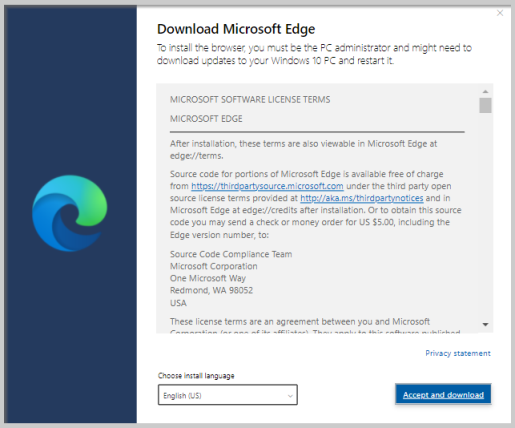Image resolution: width=515 pixels, height=428 pixels.
Task: Click the Choose install language label
Action: click(x=196, y=376)
